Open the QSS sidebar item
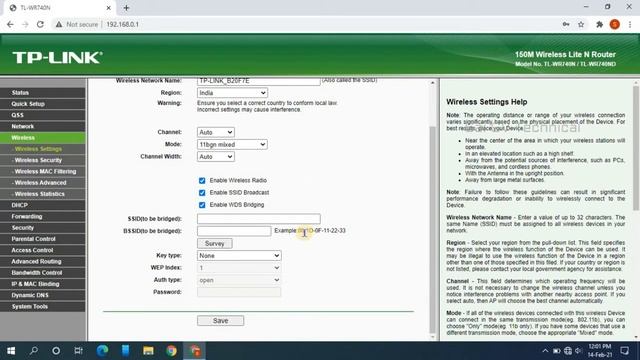This screenshot has width=640, height=360. coord(43,115)
